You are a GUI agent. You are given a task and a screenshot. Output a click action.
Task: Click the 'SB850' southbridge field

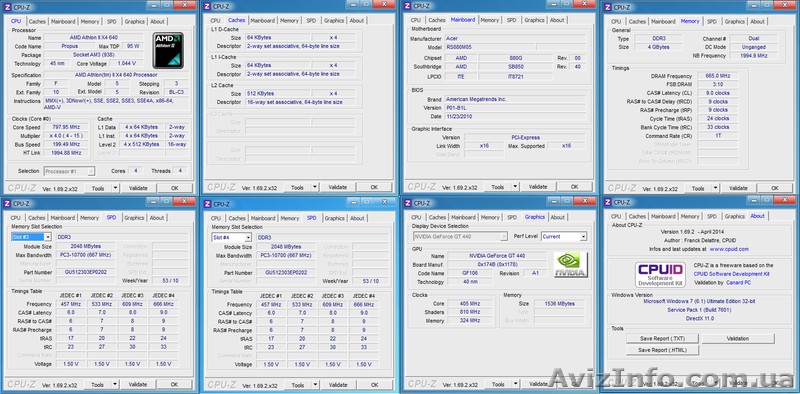[x=515, y=66]
